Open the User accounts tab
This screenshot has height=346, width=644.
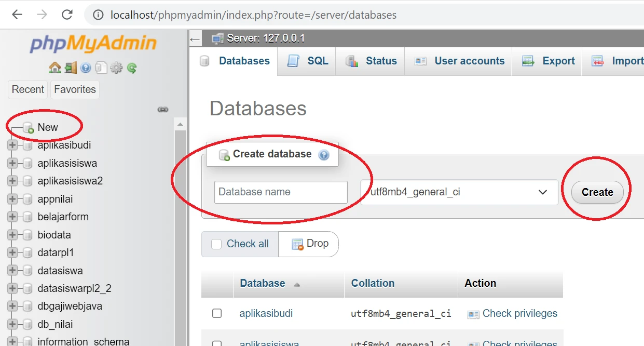tap(469, 61)
